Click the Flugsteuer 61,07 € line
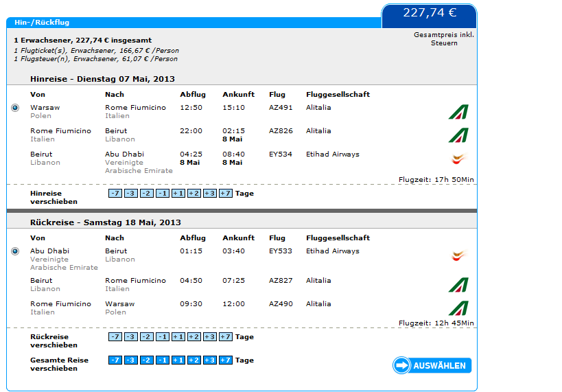Image resolution: width=562 pixels, height=392 pixels. 95,59
